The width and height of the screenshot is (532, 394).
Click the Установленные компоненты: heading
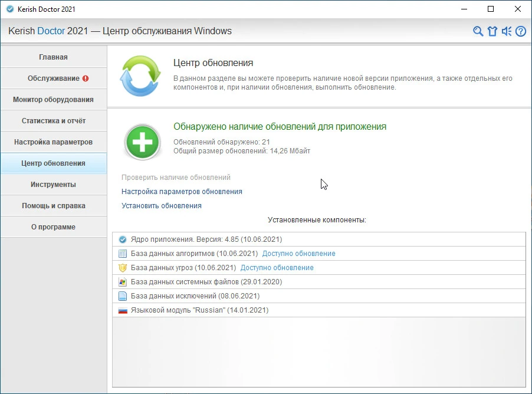[x=317, y=220]
